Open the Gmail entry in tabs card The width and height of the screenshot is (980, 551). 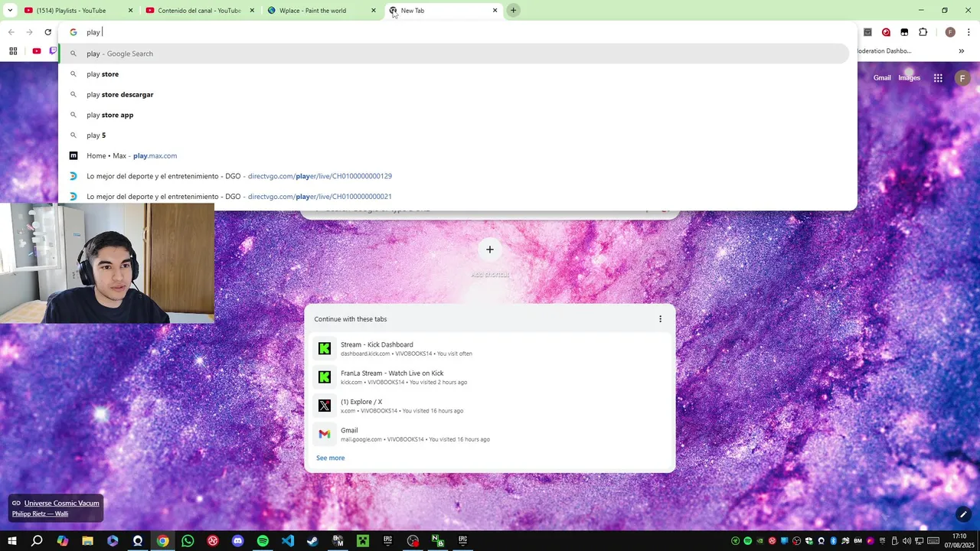pos(490,435)
